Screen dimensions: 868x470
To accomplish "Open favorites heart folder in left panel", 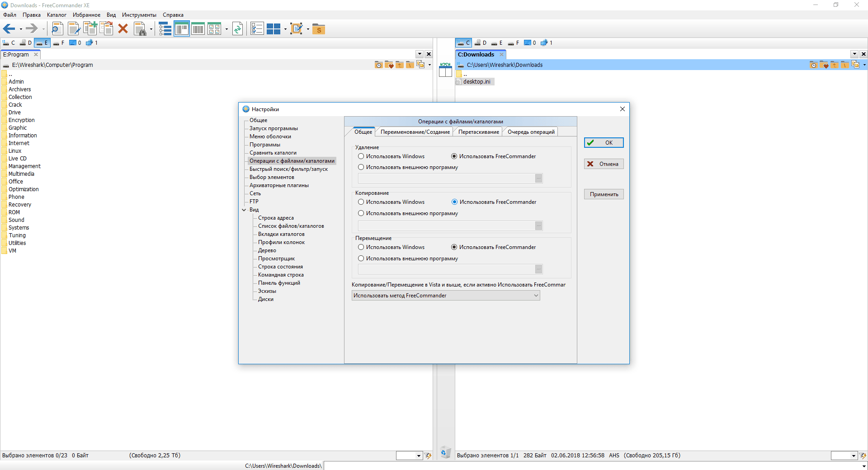I will 389,65.
